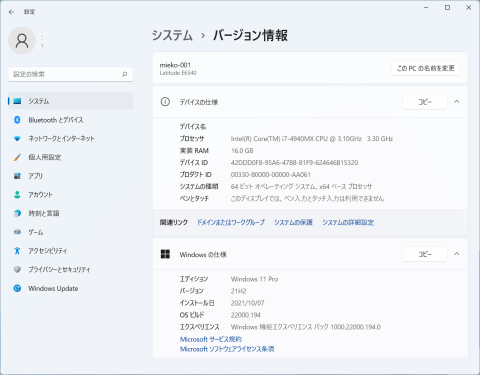
Task: Click the 設定の検索 search field
Action: pyautogui.click(x=70, y=74)
